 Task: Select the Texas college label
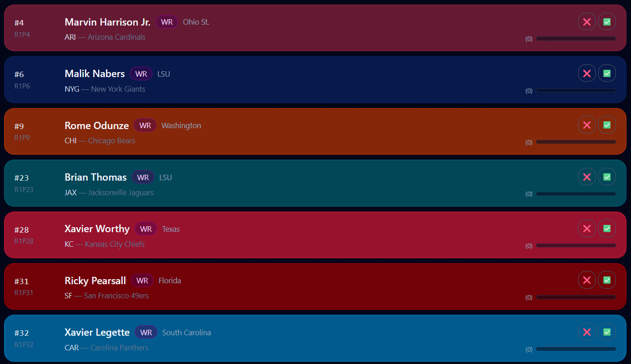coord(171,229)
